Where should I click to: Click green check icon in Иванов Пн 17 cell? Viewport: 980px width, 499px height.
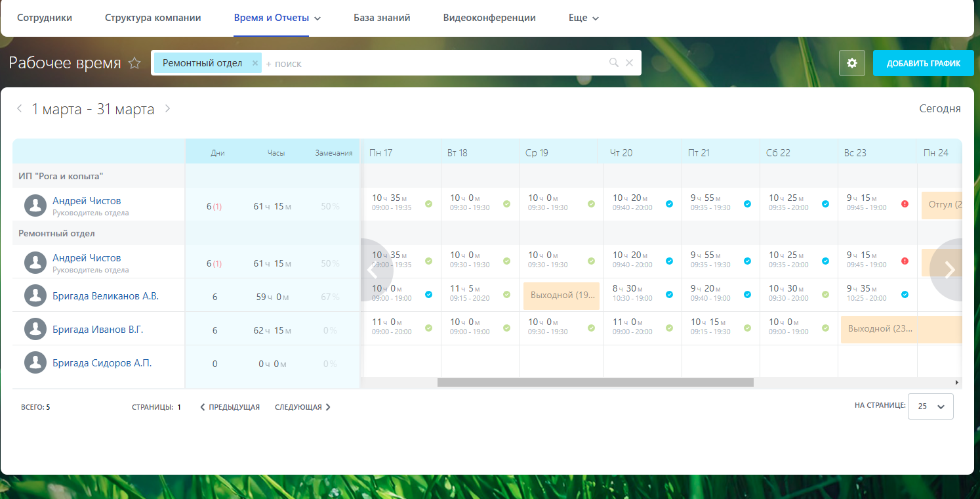tap(428, 328)
